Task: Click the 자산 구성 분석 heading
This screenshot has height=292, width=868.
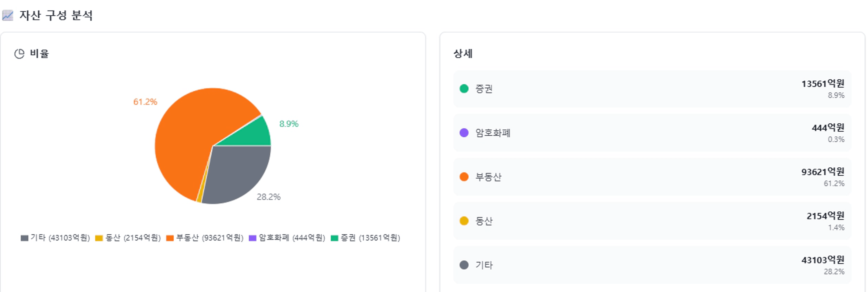Action: pos(56,16)
